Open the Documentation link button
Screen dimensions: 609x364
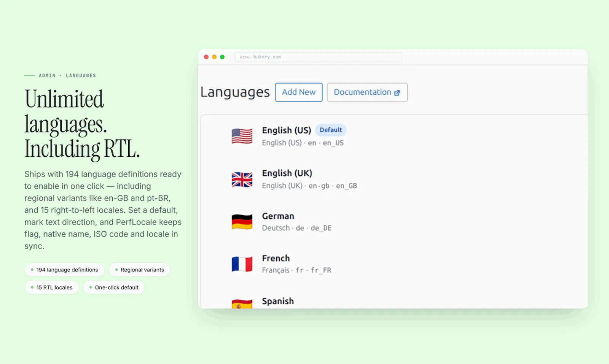pos(367,92)
